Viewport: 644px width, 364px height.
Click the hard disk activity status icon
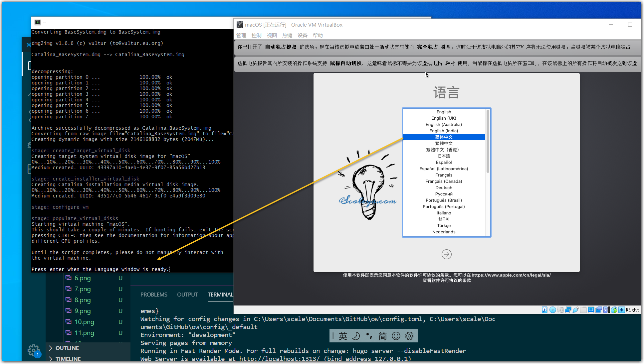[544, 310]
